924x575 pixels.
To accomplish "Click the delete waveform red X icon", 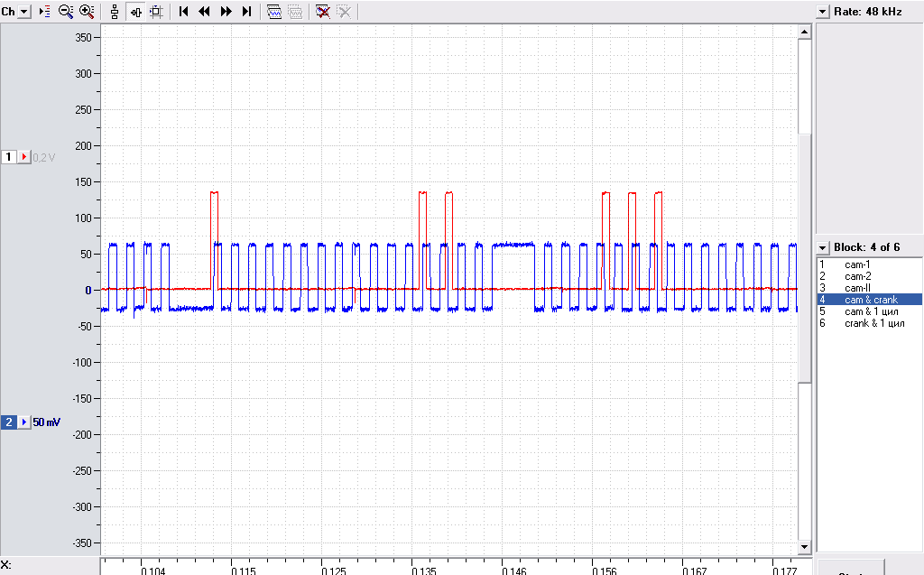I will click(x=323, y=12).
